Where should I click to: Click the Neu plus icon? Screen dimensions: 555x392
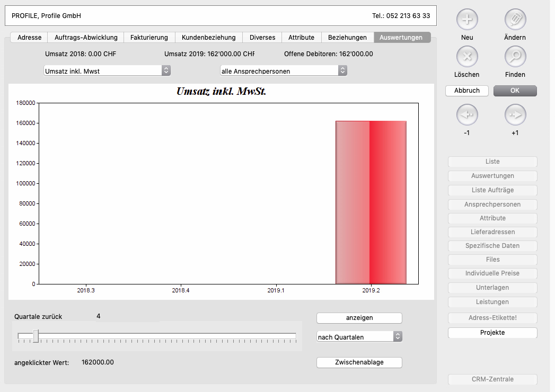point(467,20)
